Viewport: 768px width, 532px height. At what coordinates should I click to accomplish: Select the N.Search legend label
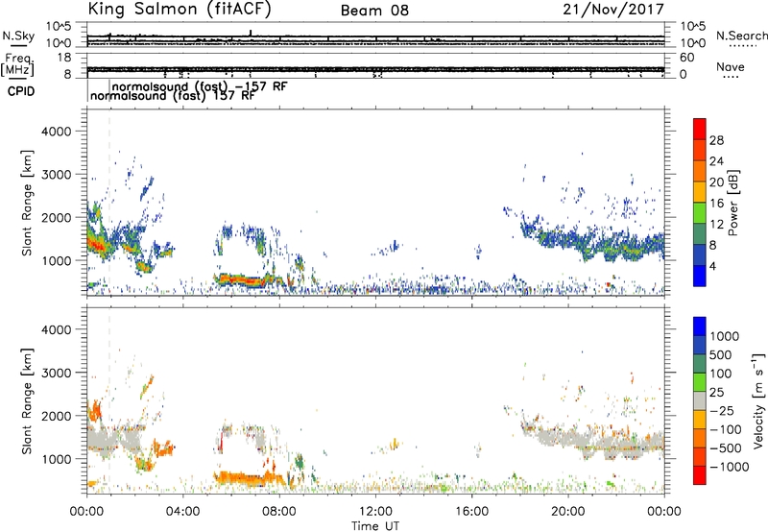tap(741, 36)
